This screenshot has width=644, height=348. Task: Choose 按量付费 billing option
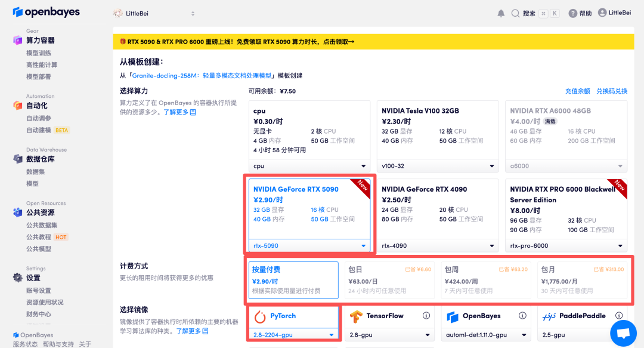(x=293, y=280)
